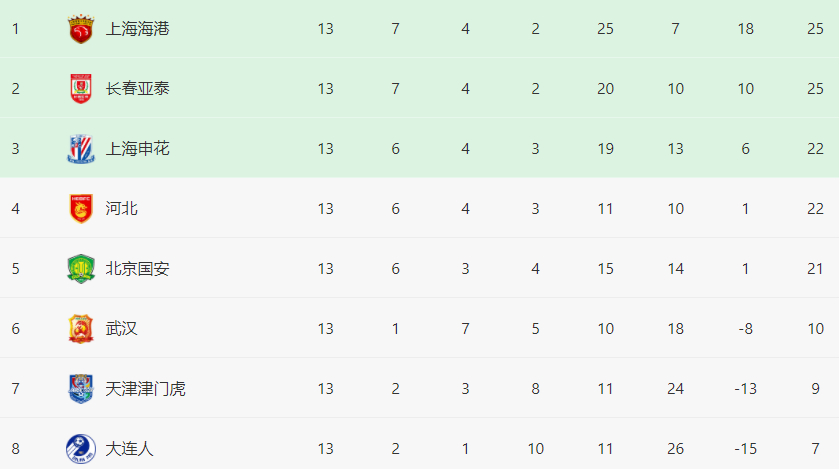Click rank number 1 in the standings
Viewport: 839px width, 469px height.
pos(15,29)
